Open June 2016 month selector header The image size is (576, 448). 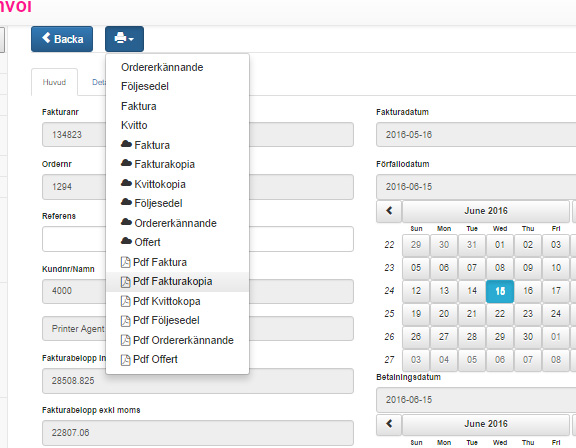[x=486, y=211]
